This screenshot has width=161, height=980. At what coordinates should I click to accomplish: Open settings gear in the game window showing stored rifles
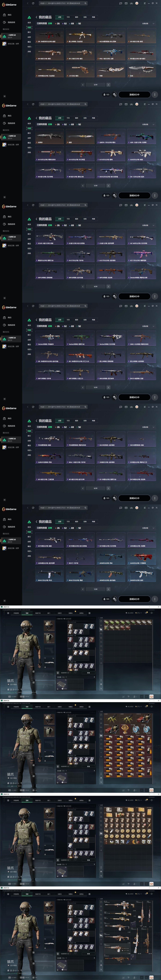(x=151, y=894)
